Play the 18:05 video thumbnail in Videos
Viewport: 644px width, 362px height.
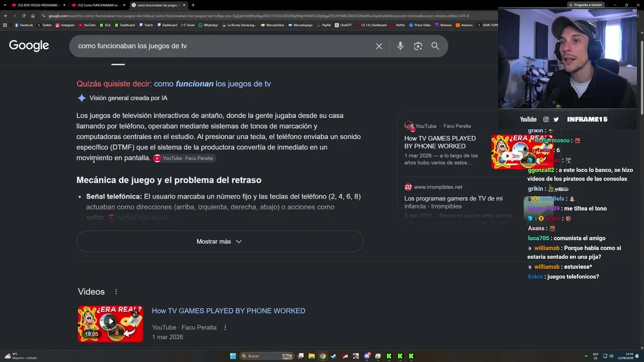(x=110, y=324)
